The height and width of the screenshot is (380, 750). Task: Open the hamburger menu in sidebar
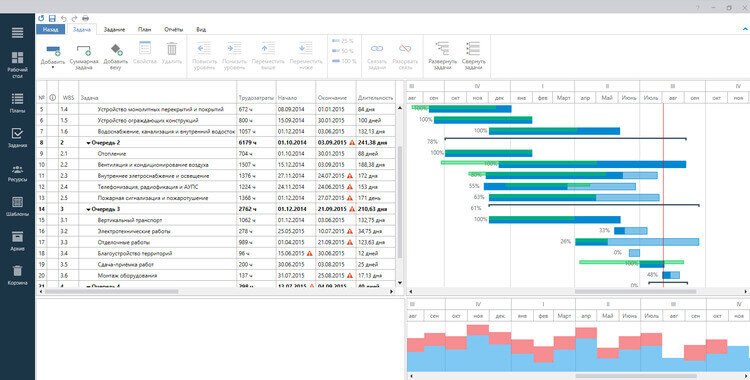[17, 33]
